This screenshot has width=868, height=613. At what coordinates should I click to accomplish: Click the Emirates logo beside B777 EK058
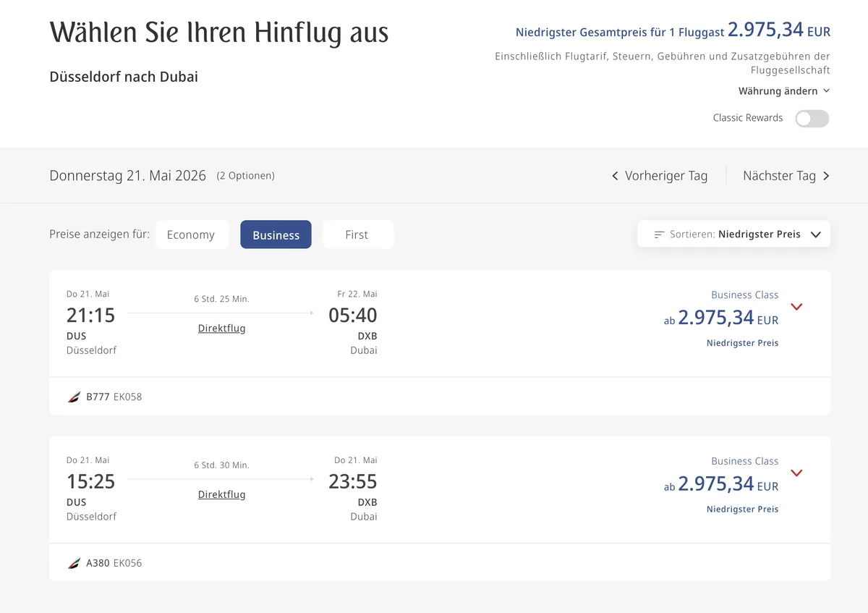pos(74,397)
